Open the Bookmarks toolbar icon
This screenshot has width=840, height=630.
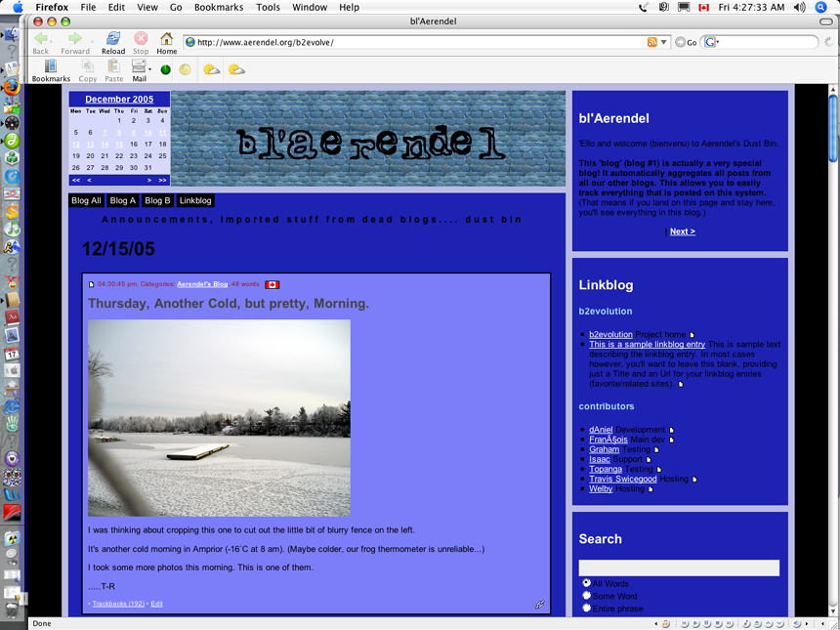pyautogui.click(x=51, y=69)
